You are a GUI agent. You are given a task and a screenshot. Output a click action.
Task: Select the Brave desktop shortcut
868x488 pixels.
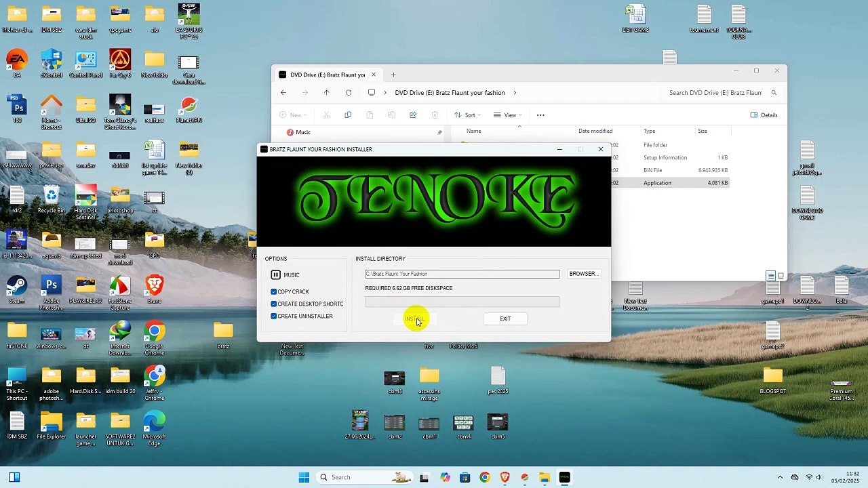click(155, 289)
